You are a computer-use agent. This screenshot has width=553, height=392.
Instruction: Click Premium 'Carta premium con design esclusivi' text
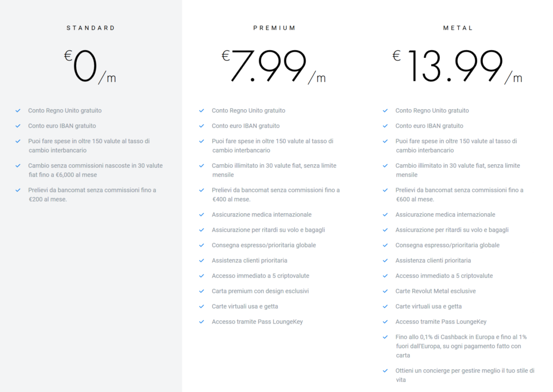pos(260,291)
